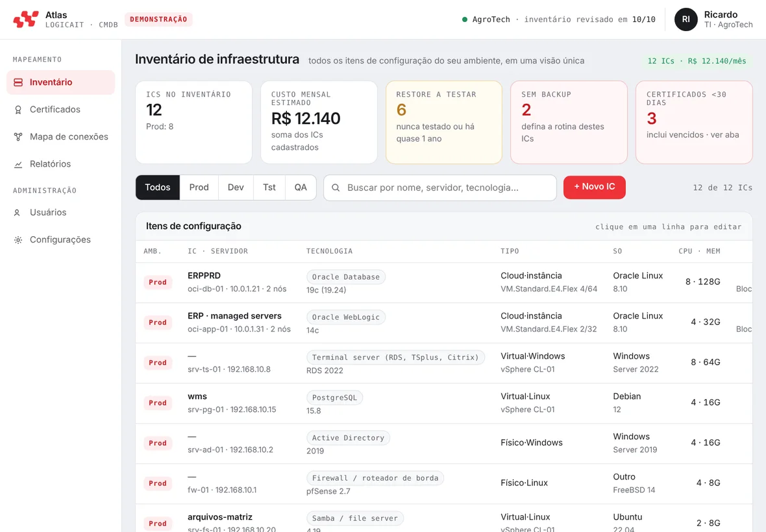Click the 12 de 12 ICs counter
This screenshot has height=532, width=766.
[x=723, y=188]
